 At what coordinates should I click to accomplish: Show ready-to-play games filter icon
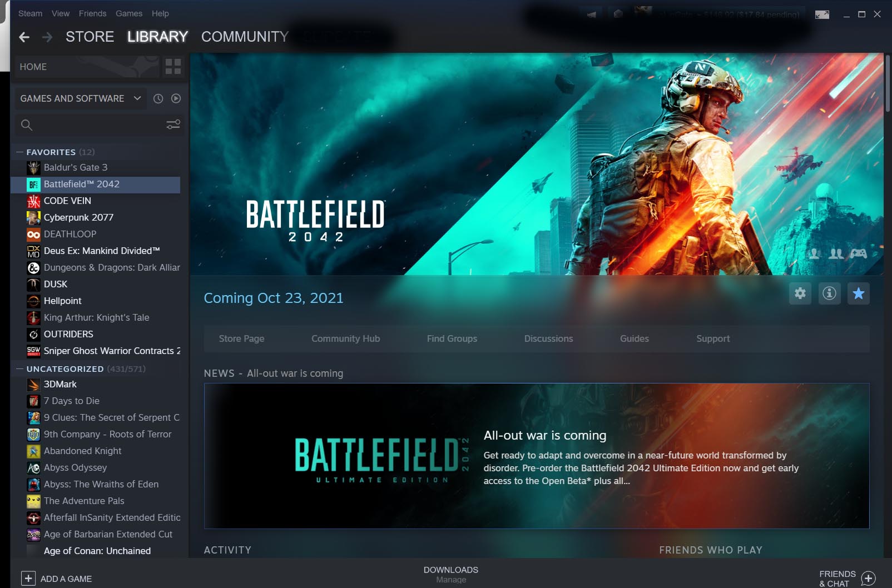(176, 98)
